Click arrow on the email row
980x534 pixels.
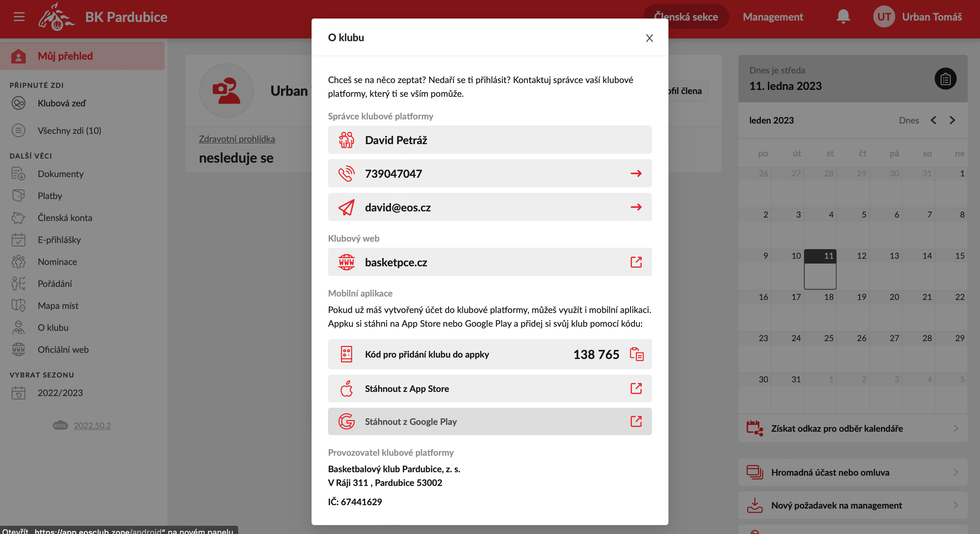click(x=636, y=207)
